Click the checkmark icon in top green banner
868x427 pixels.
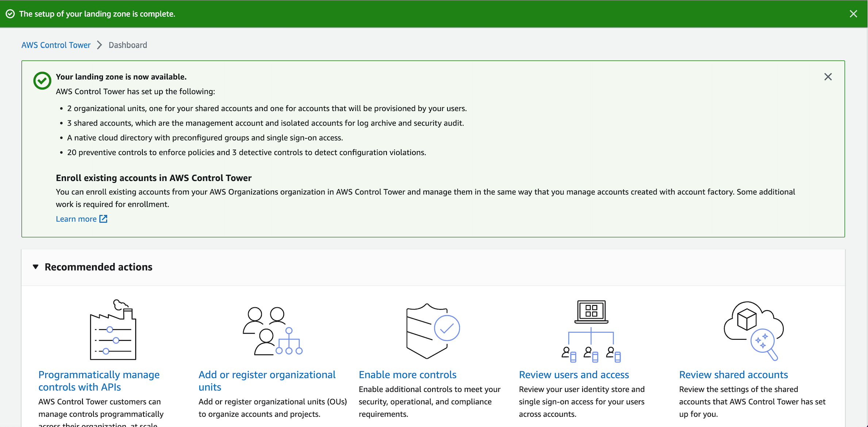[x=10, y=14]
